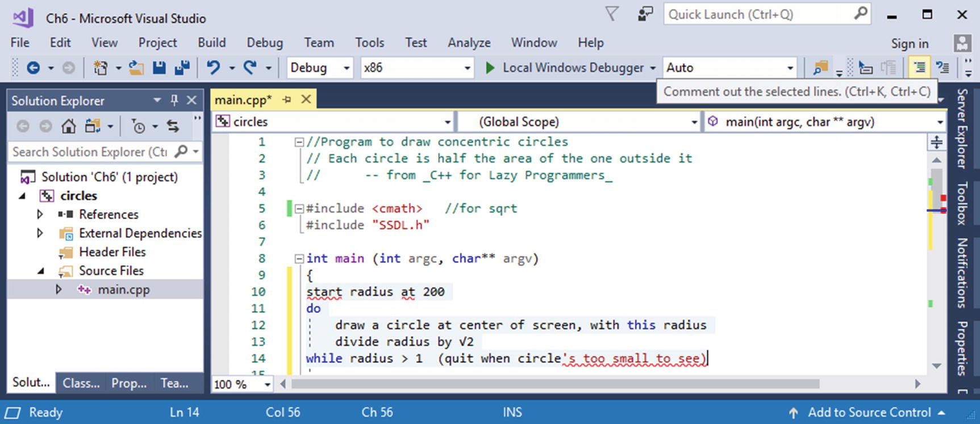
Task: Click the account avatar icon beside Sign in
Action: pyautogui.click(x=962, y=43)
